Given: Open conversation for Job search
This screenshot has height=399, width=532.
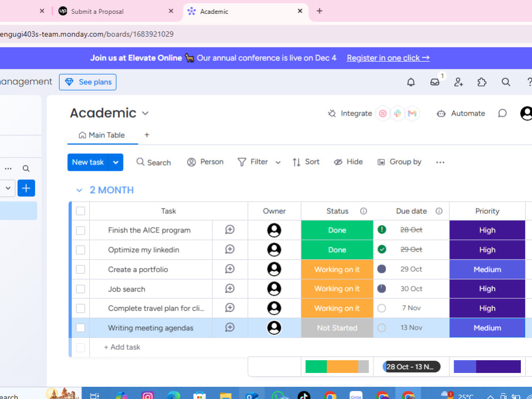Looking at the screenshot, I should [230, 289].
